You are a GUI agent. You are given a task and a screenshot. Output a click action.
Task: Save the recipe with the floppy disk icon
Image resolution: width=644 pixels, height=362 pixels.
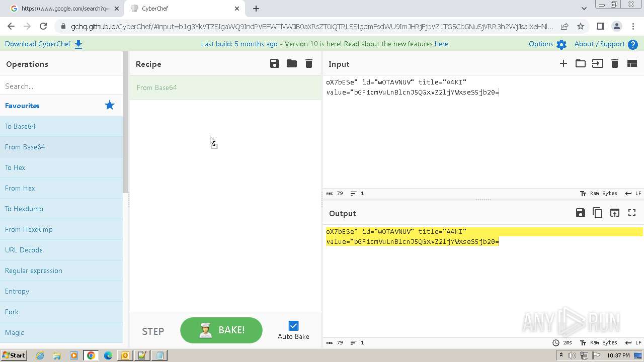[275, 63]
